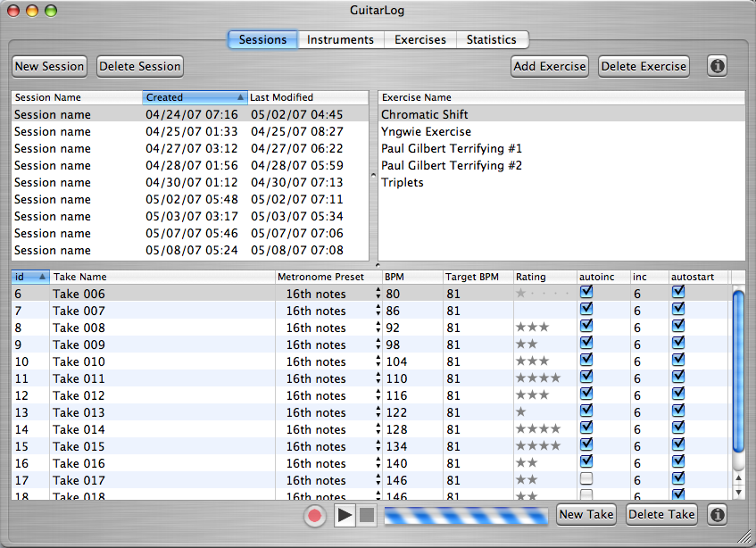Stop playback with the square stop button
The width and height of the screenshot is (756, 548).
[367, 515]
